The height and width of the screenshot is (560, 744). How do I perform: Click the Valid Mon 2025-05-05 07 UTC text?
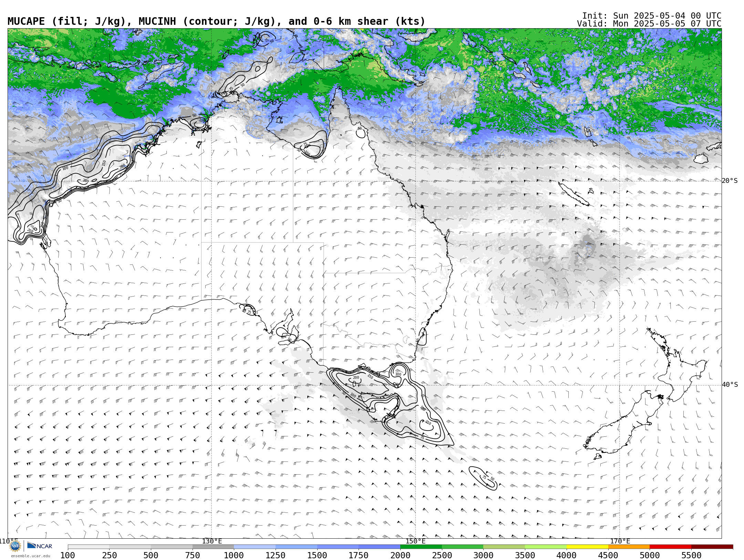click(649, 24)
